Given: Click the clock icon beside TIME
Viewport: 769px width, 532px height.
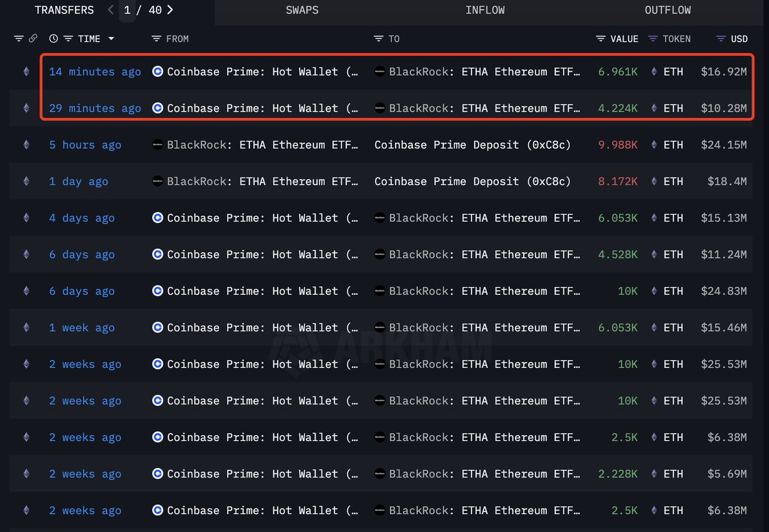Looking at the screenshot, I should [x=53, y=38].
